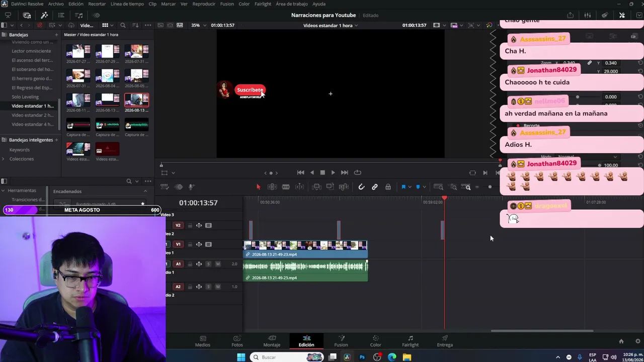644x362 pixels.
Task: Click the Overwrite Clip edit icon
Action: [x=330, y=187]
